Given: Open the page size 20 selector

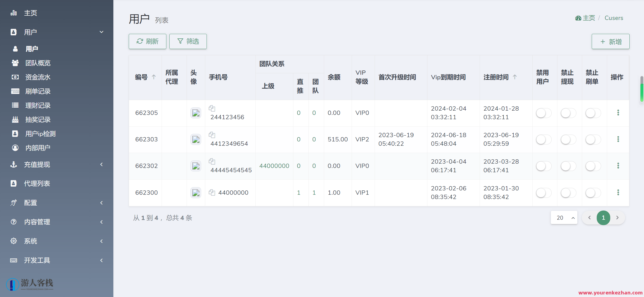Looking at the screenshot, I should (x=564, y=217).
